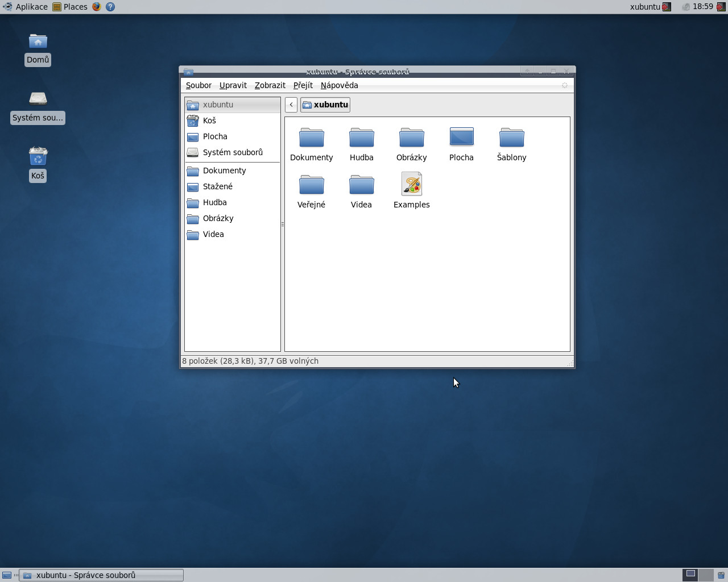Image resolution: width=728 pixels, height=582 pixels.
Task: Launch Firefox from the top panel
Action: pyautogui.click(x=97, y=7)
